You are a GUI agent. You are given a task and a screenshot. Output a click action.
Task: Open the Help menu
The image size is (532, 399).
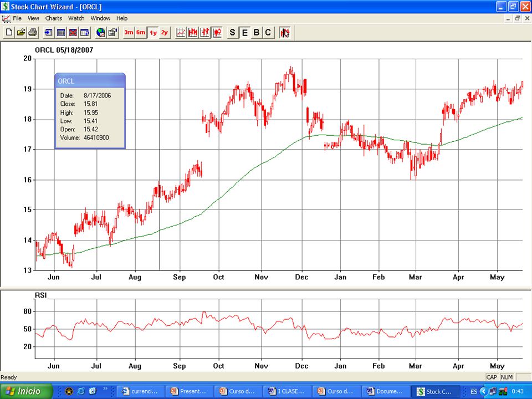point(122,18)
